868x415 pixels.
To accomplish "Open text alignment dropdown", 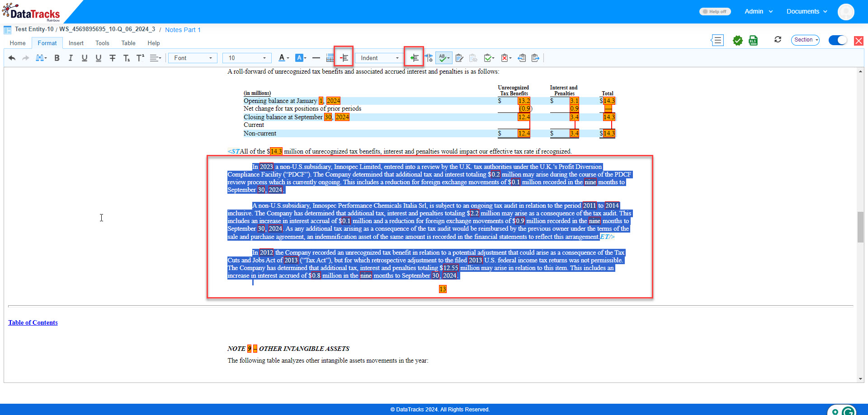I will [x=156, y=58].
